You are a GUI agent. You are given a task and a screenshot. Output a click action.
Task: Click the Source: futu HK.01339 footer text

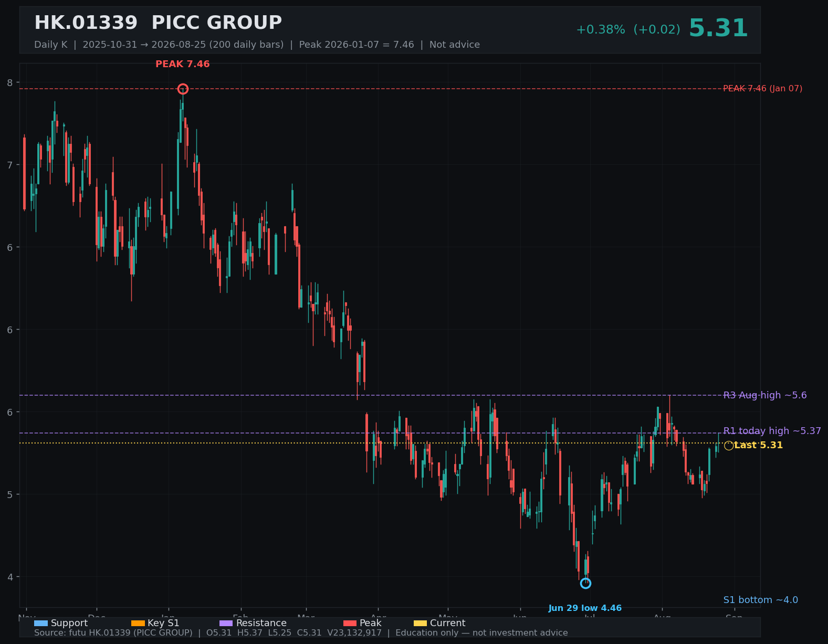[x=113, y=633]
